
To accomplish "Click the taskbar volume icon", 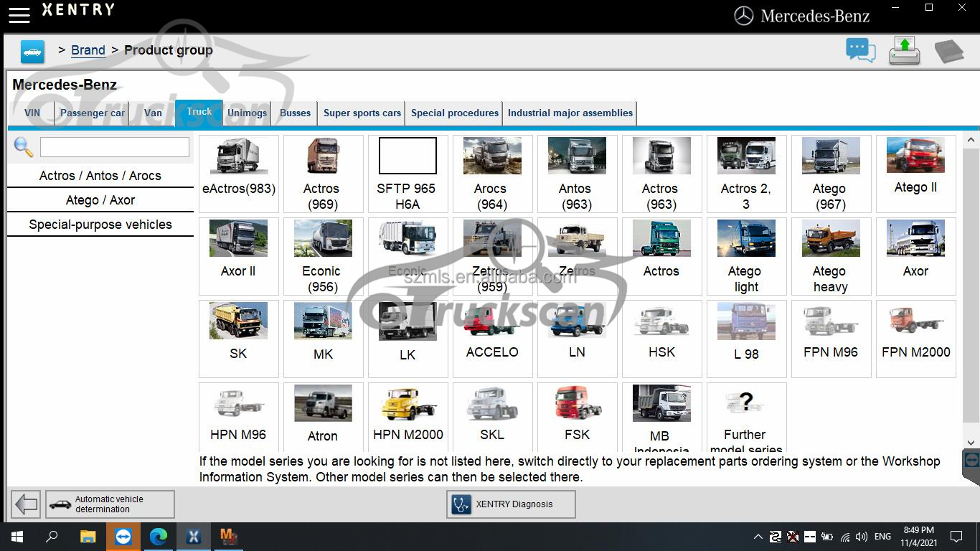I will pos(862,537).
